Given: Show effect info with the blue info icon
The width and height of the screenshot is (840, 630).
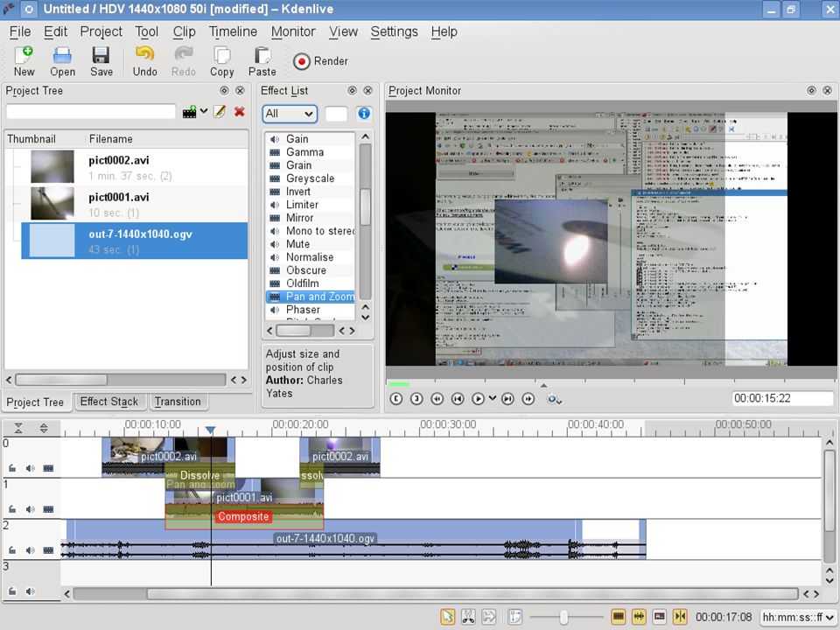Looking at the screenshot, I should [364, 113].
